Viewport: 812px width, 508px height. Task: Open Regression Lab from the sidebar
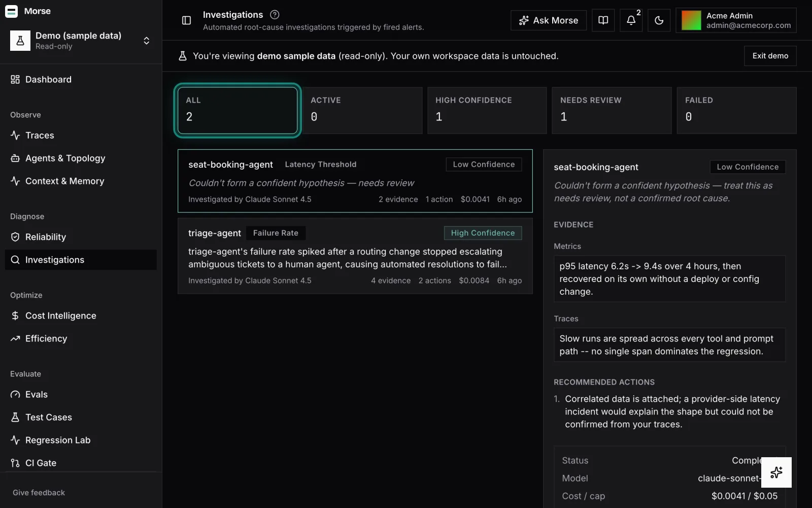pyautogui.click(x=81, y=440)
